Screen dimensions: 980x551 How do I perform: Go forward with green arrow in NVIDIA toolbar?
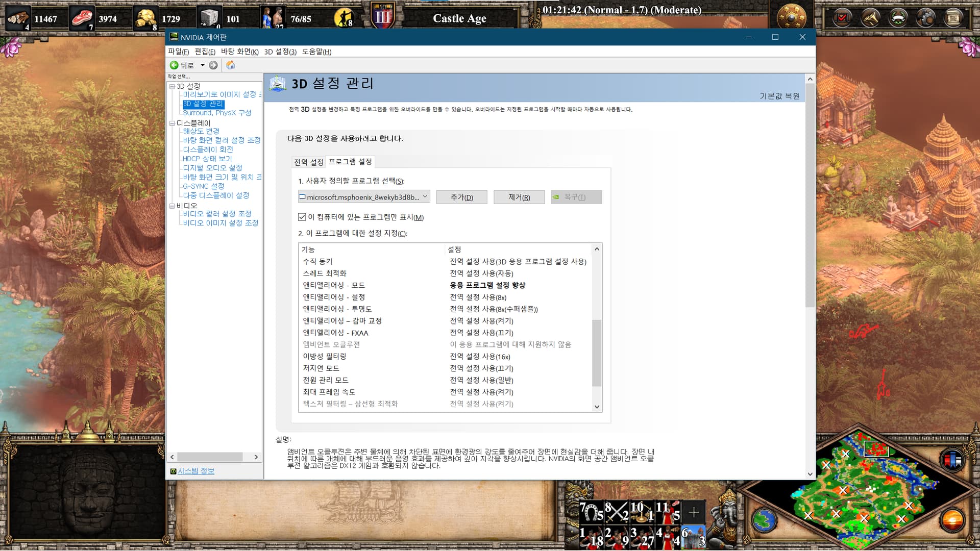pos(213,65)
